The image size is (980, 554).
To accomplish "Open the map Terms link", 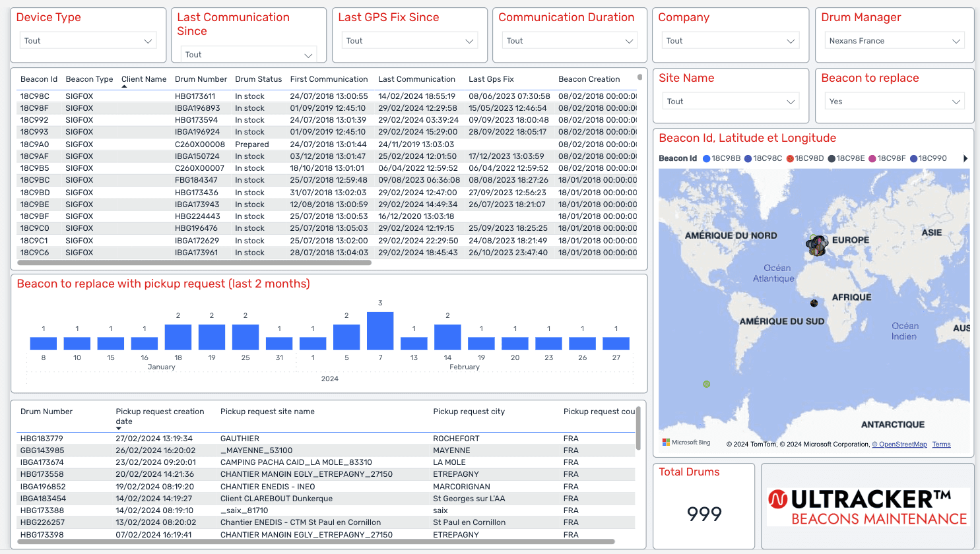I will click(942, 445).
